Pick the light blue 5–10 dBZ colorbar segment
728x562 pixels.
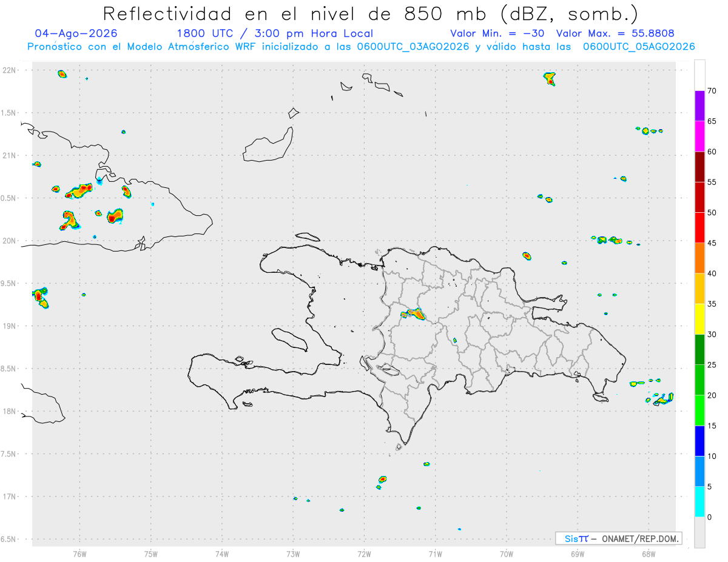click(699, 471)
